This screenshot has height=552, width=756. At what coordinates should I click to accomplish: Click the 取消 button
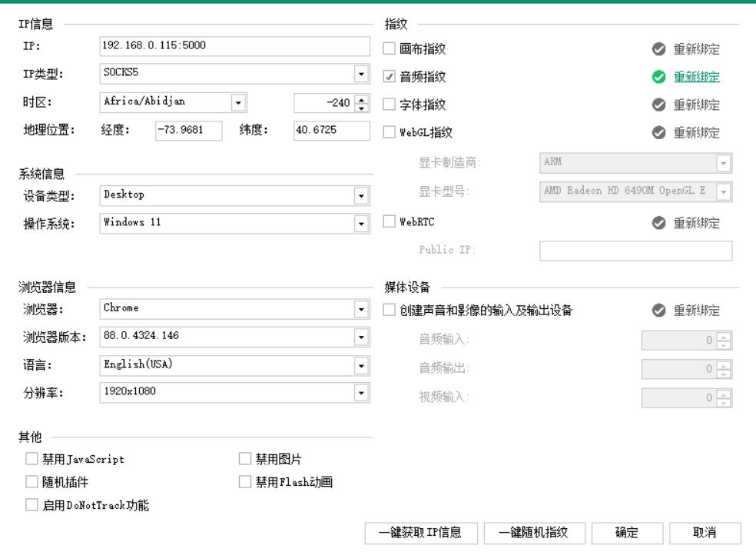click(705, 534)
